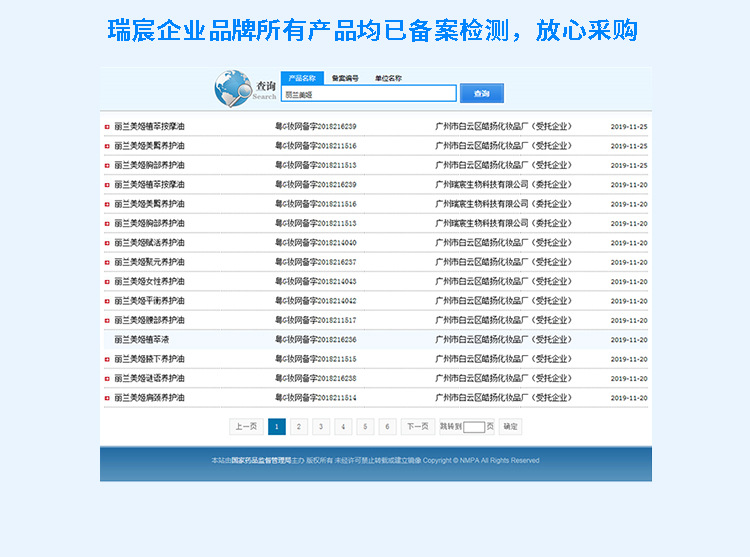Select the 产品名称 search tab

302,78
